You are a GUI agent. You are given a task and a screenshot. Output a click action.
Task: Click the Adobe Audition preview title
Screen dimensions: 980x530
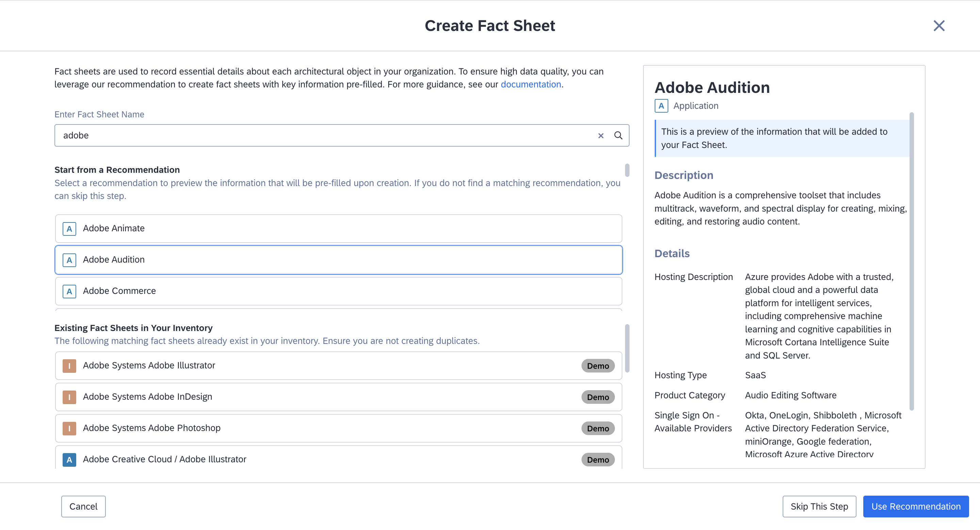[712, 87]
